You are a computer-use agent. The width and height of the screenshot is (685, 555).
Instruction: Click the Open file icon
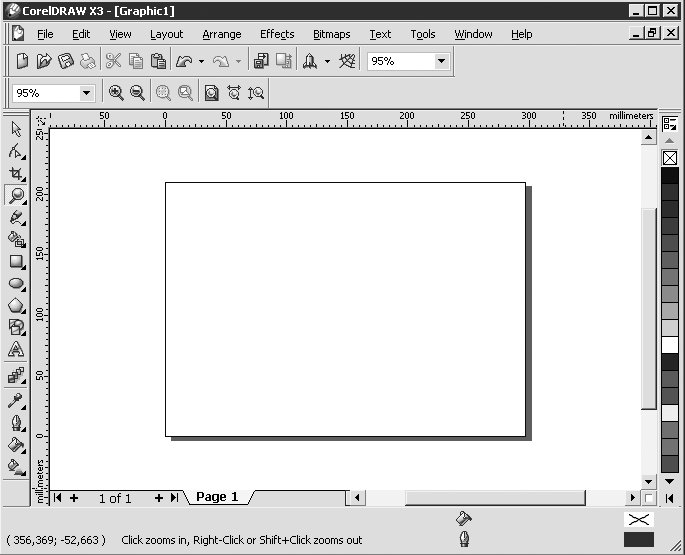tap(44, 61)
